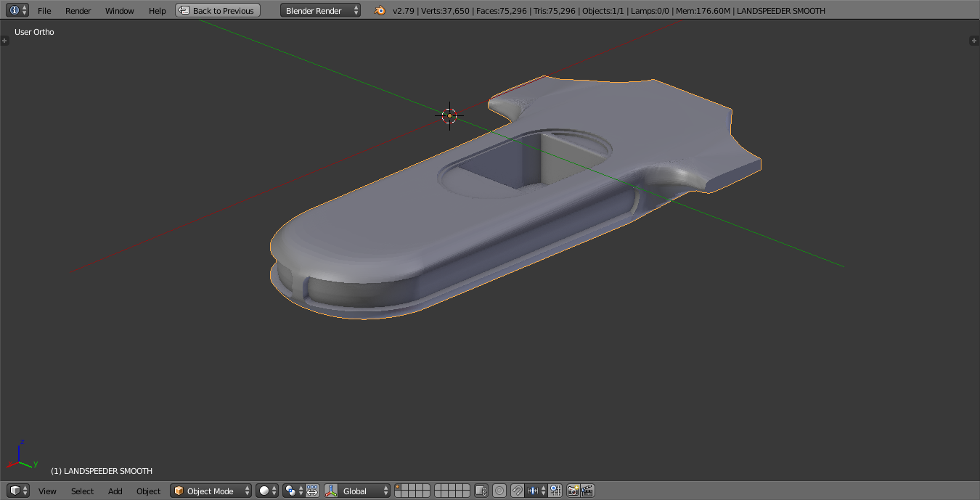
Task: Open the Render menu
Action: 78,11
